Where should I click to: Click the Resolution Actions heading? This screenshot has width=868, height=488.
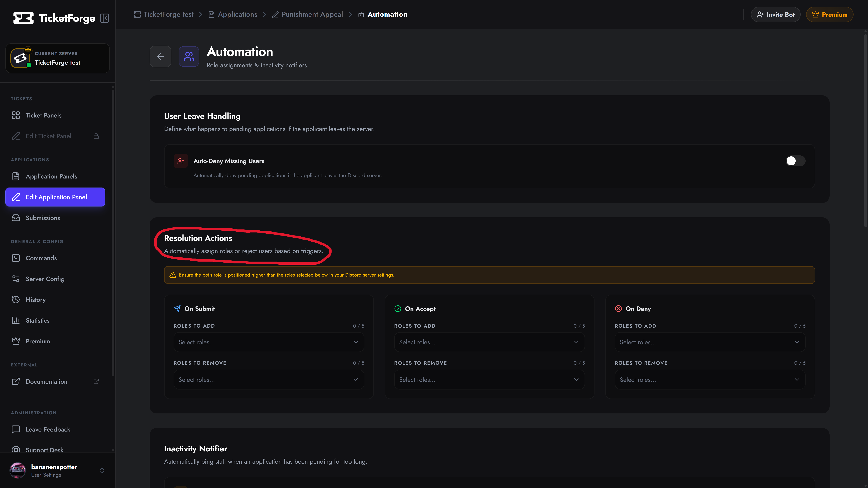(x=198, y=238)
